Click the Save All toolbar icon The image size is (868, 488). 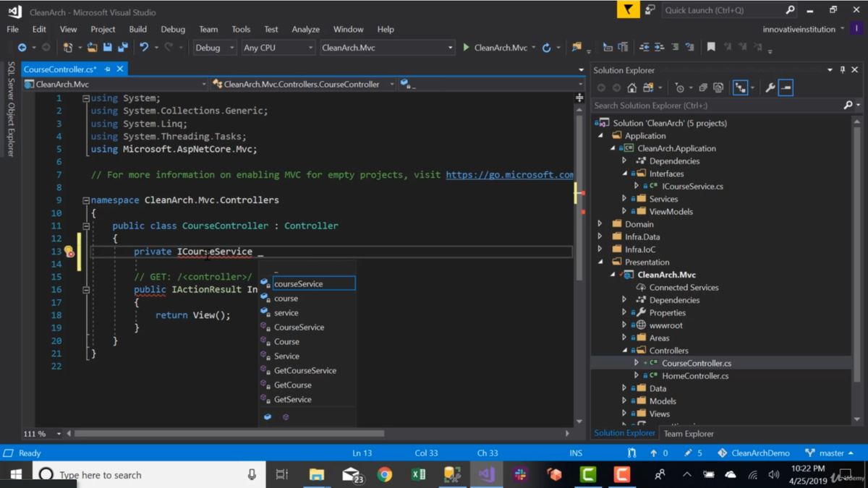point(123,48)
